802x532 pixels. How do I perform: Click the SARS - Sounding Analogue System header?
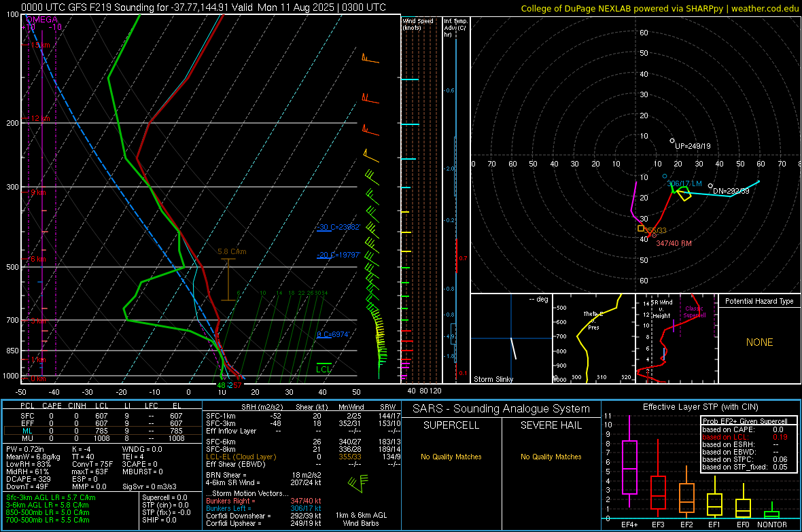[x=502, y=409]
